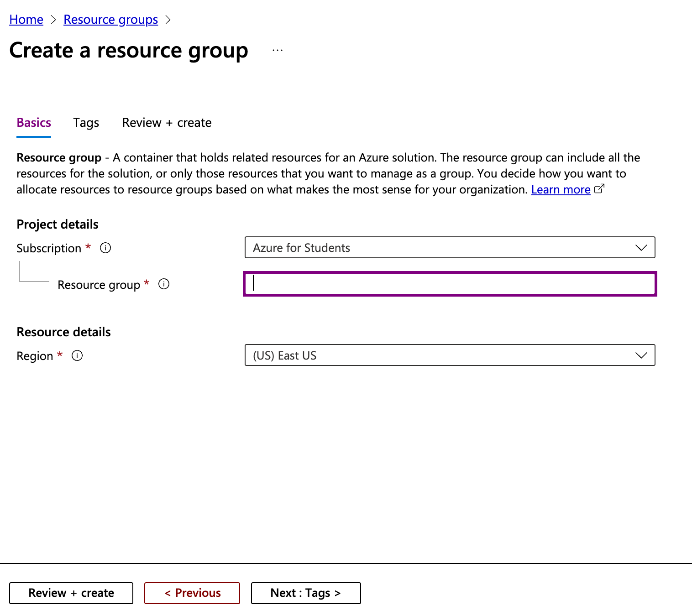Expand the Azure for Students subscription selector
The image size is (692, 616).
tap(450, 248)
